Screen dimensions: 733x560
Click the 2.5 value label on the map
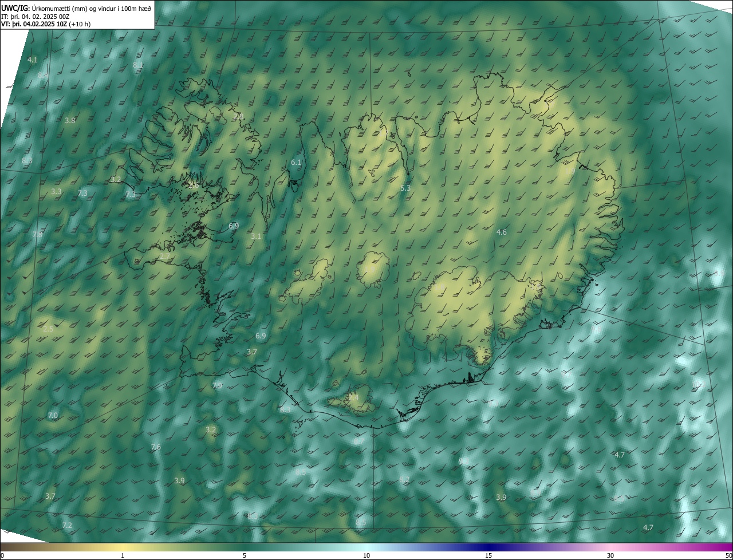point(48,329)
